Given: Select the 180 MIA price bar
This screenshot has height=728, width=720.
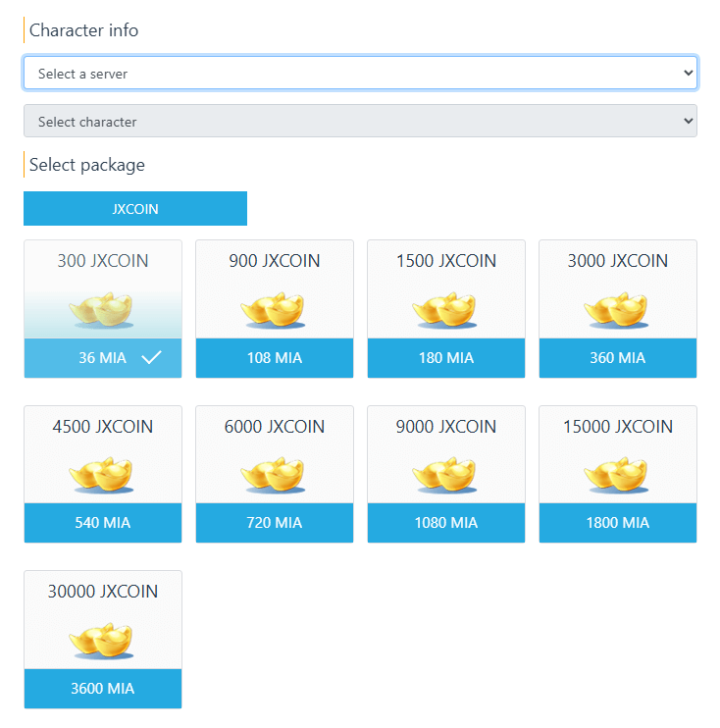Looking at the screenshot, I should pyautogui.click(x=445, y=358).
